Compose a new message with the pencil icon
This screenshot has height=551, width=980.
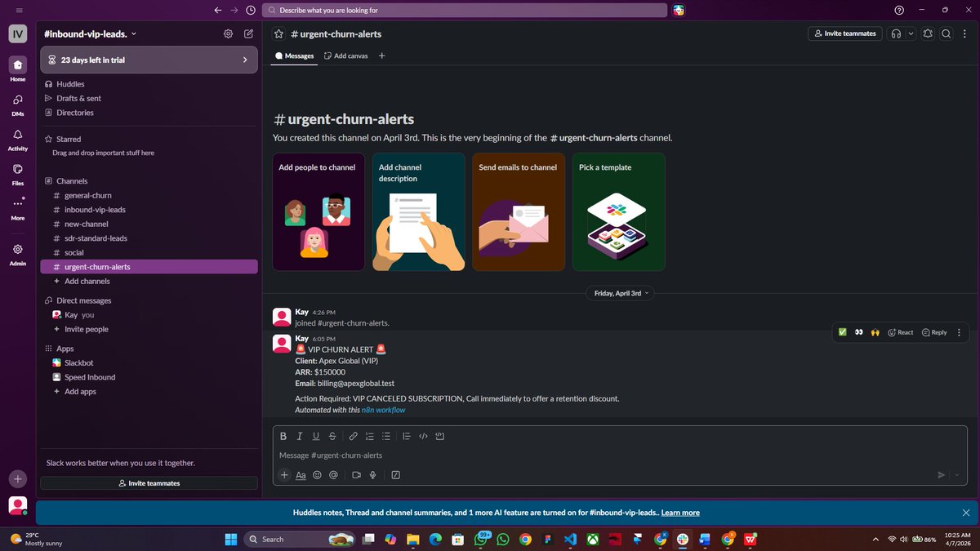pos(248,33)
